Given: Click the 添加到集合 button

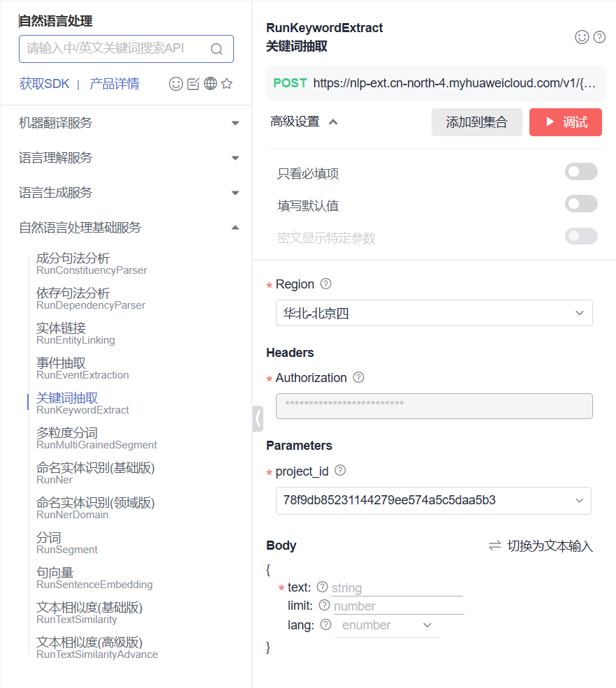Looking at the screenshot, I should [477, 122].
